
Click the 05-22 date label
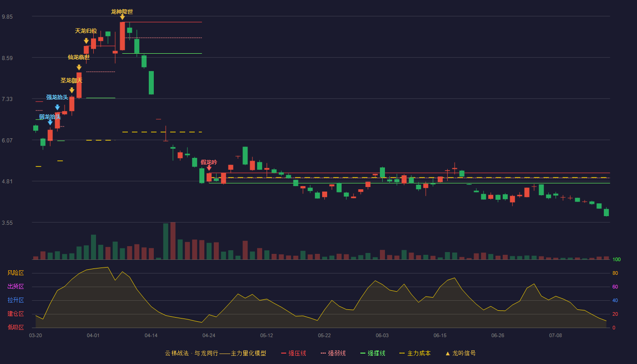[324, 335]
